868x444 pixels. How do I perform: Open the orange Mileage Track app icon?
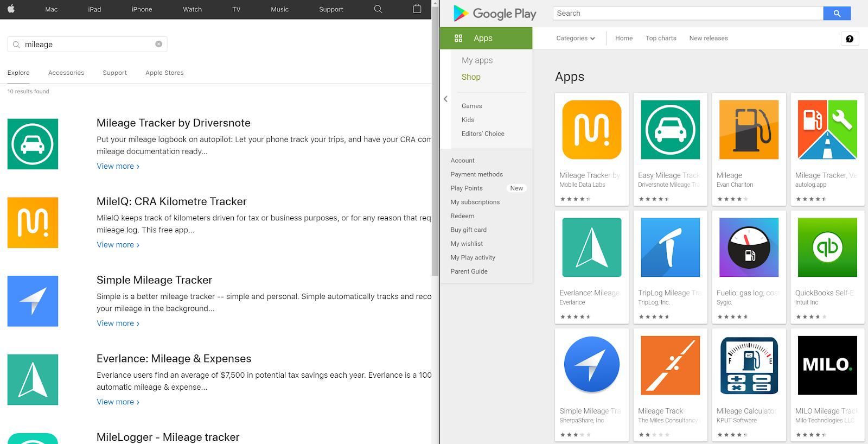tap(671, 365)
